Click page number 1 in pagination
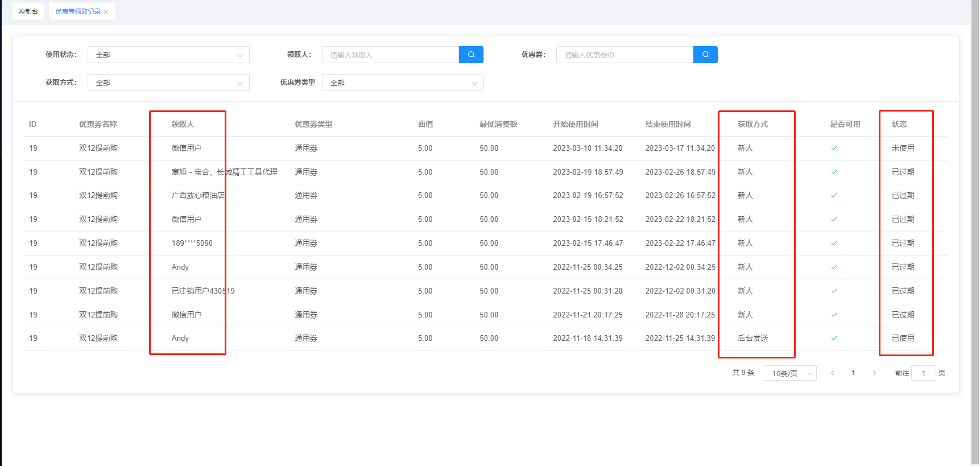 [x=853, y=373]
